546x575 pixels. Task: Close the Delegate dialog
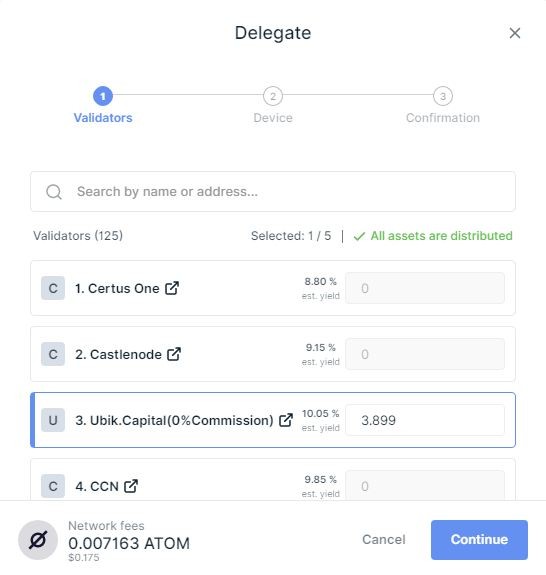(515, 33)
